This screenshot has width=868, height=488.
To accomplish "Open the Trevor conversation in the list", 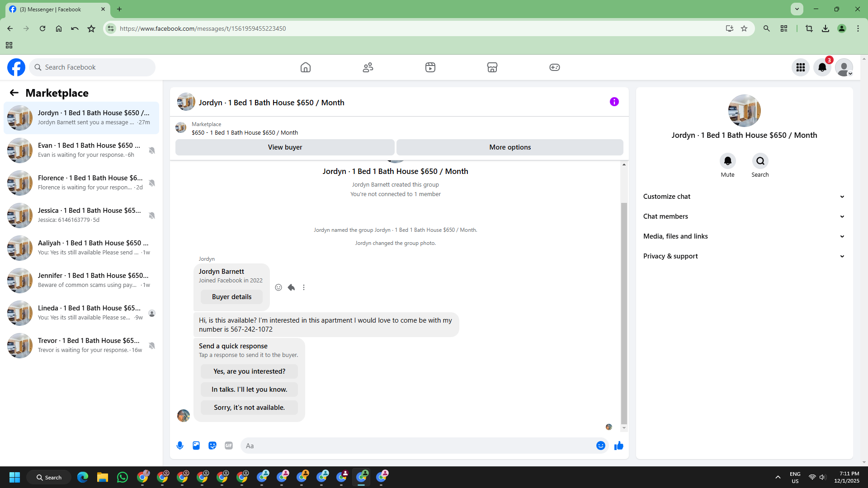I will coord(81,346).
